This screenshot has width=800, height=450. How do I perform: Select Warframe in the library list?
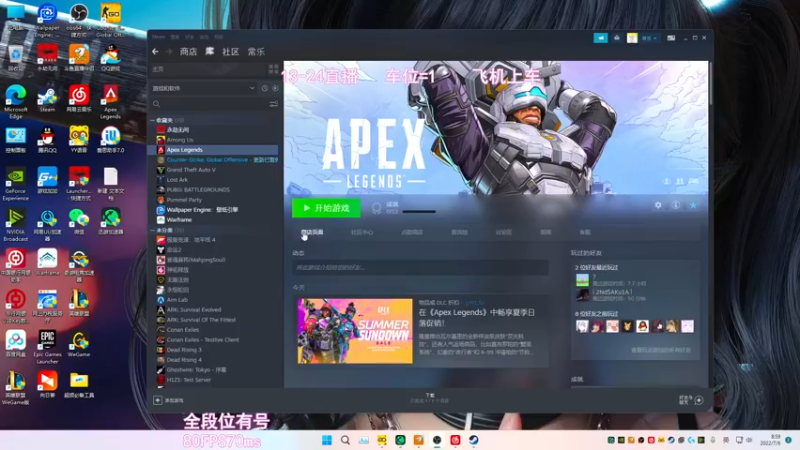coord(179,220)
